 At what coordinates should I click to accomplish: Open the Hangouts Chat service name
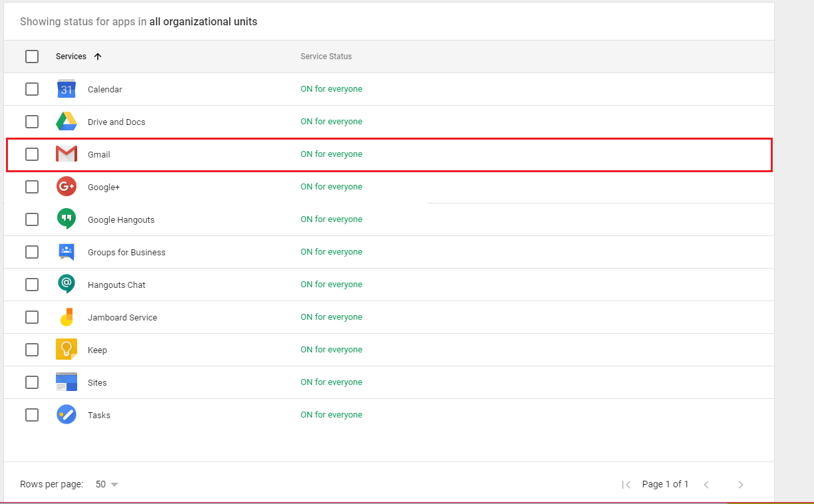tap(116, 285)
